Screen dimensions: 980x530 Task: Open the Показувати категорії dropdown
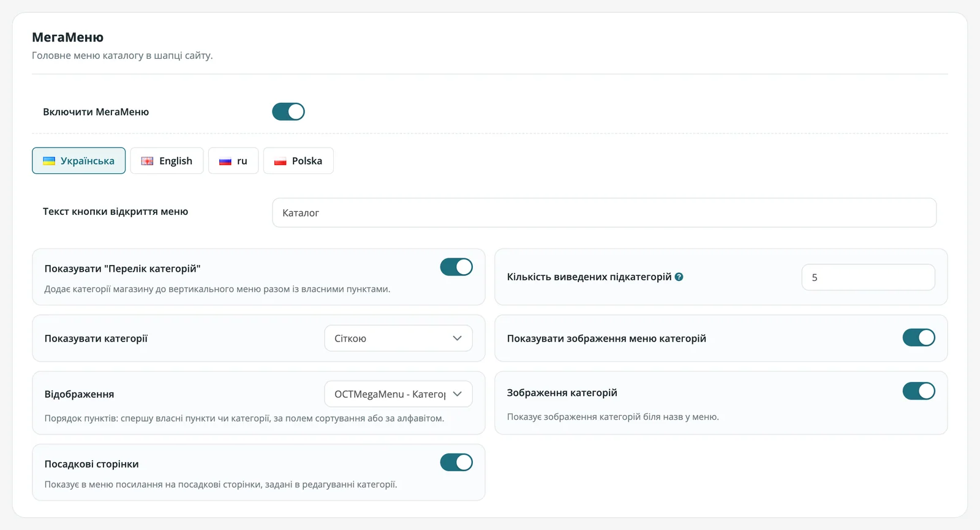[x=398, y=338]
